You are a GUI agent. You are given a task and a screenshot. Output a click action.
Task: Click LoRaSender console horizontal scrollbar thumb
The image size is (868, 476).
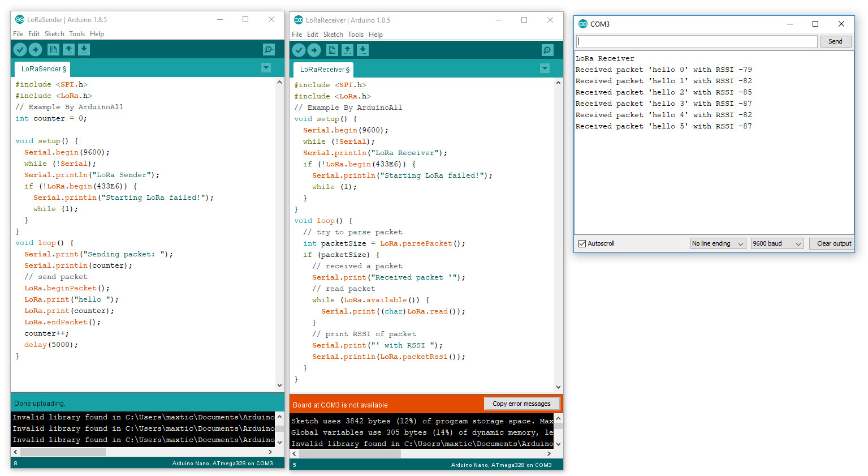pos(63,452)
